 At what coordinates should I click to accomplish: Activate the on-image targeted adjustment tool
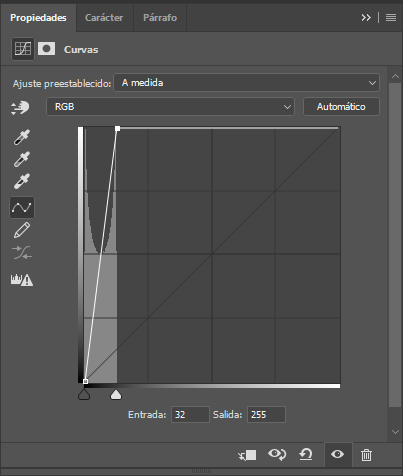point(20,108)
